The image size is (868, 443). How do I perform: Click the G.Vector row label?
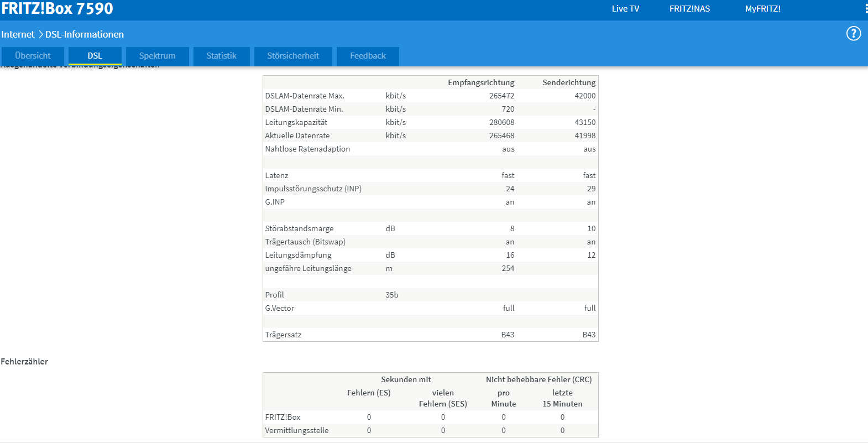[280, 308]
